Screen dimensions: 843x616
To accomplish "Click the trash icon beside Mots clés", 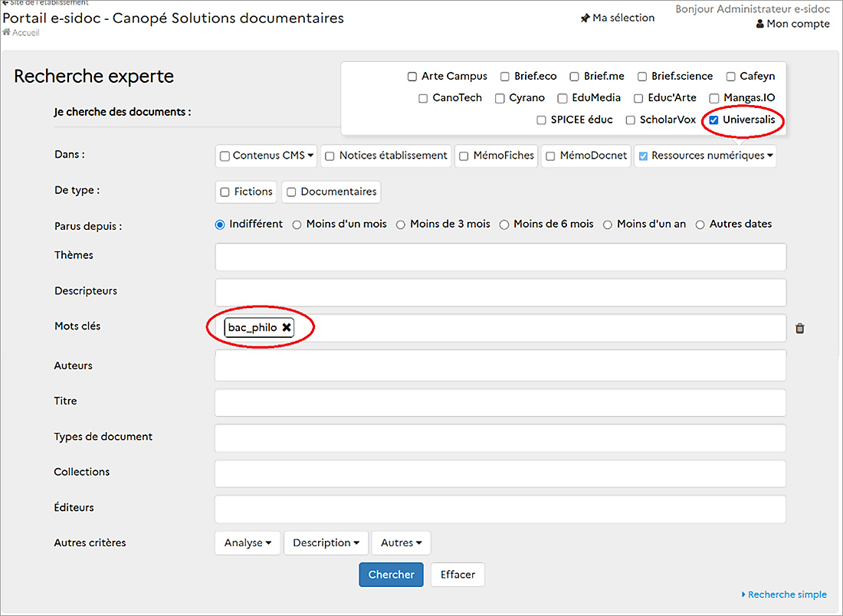I will coord(800,328).
